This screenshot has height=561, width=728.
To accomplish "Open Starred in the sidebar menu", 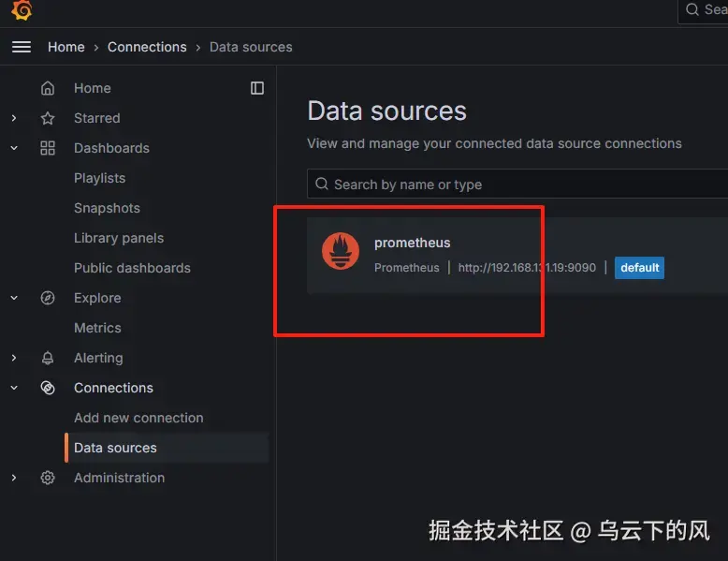I will (97, 118).
